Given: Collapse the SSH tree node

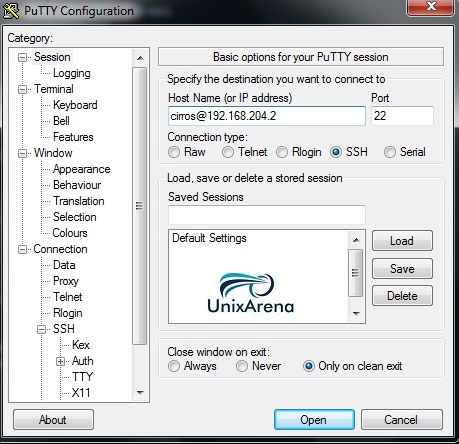Looking at the screenshot, I should [x=41, y=329].
